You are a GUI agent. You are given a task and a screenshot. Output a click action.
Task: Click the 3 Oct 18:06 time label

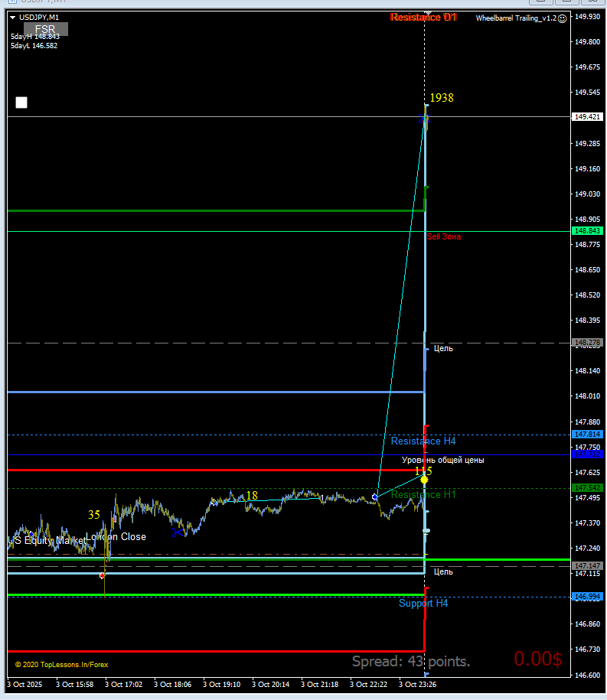pyautogui.click(x=173, y=685)
